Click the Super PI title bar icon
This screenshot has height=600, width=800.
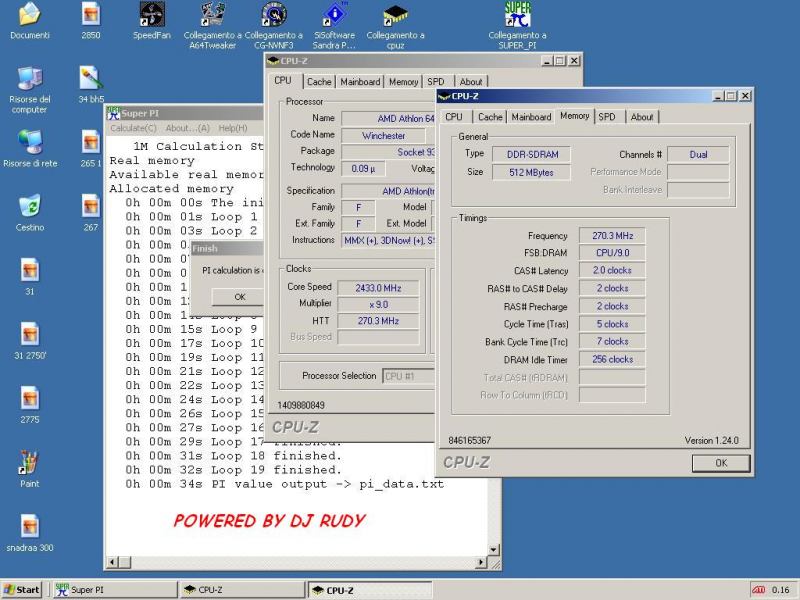[x=113, y=113]
